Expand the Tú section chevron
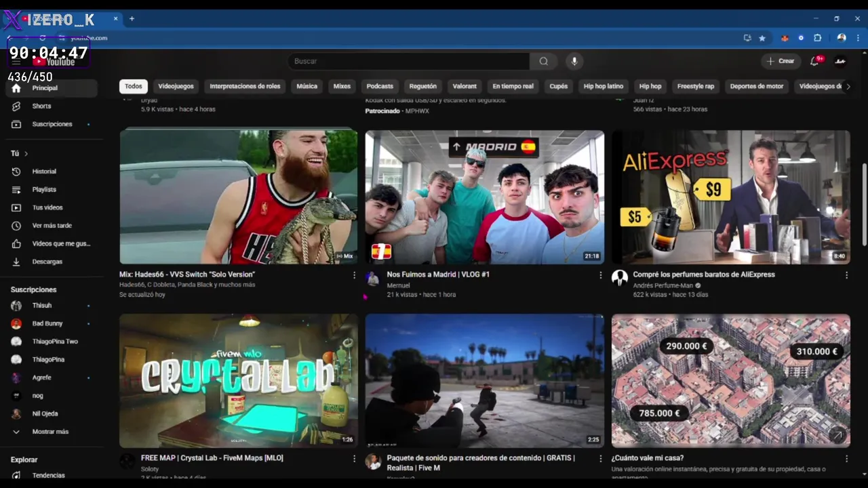This screenshot has height=488, width=868. coord(26,154)
